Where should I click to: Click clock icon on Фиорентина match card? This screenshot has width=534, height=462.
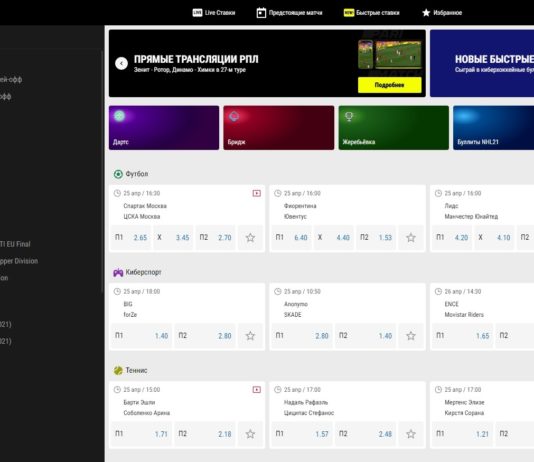click(x=278, y=193)
